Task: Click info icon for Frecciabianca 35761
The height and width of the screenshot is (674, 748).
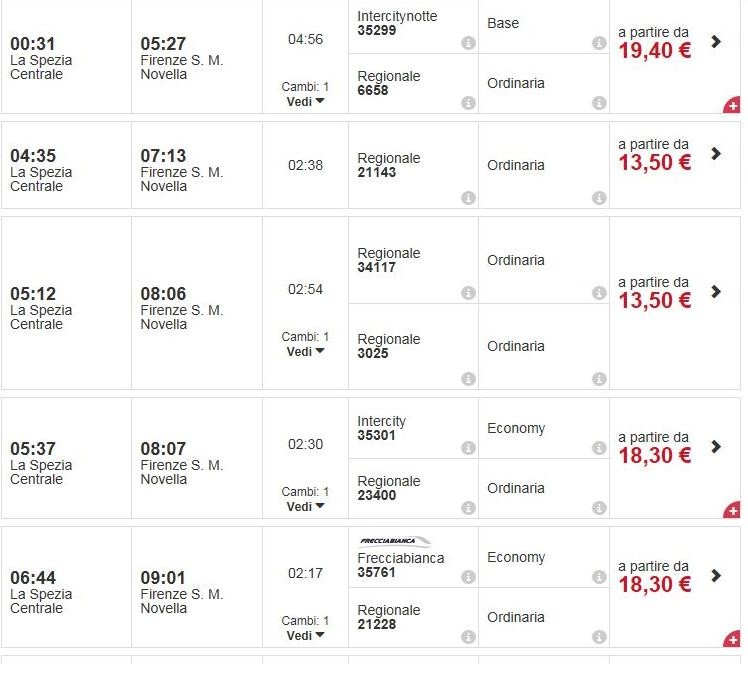Action: click(468, 577)
